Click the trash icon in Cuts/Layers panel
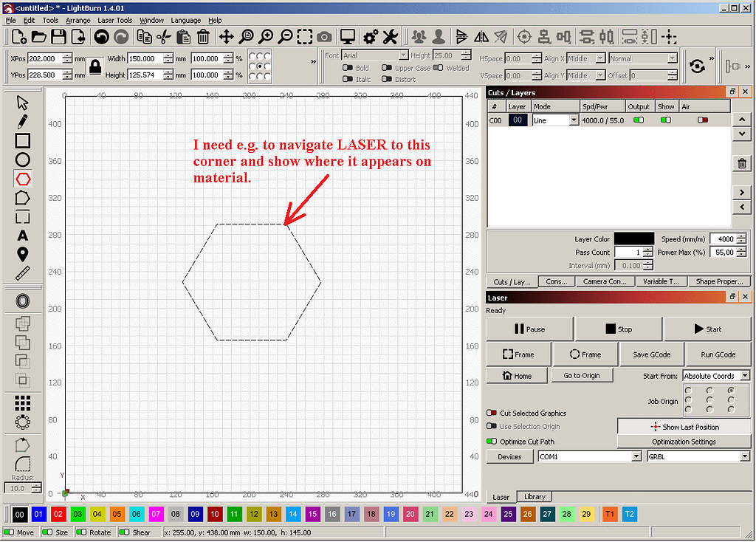The height and width of the screenshot is (542, 756). point(741,163)
